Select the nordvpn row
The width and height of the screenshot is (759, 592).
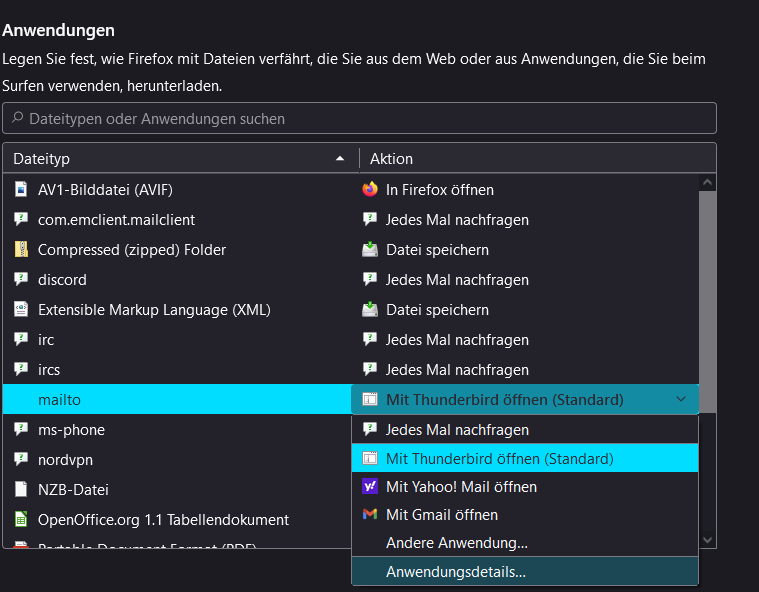(x=177, y=459)
